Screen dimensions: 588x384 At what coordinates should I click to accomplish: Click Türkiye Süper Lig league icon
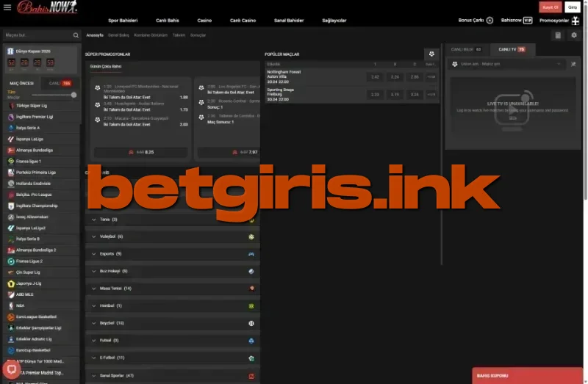[11, 106]
